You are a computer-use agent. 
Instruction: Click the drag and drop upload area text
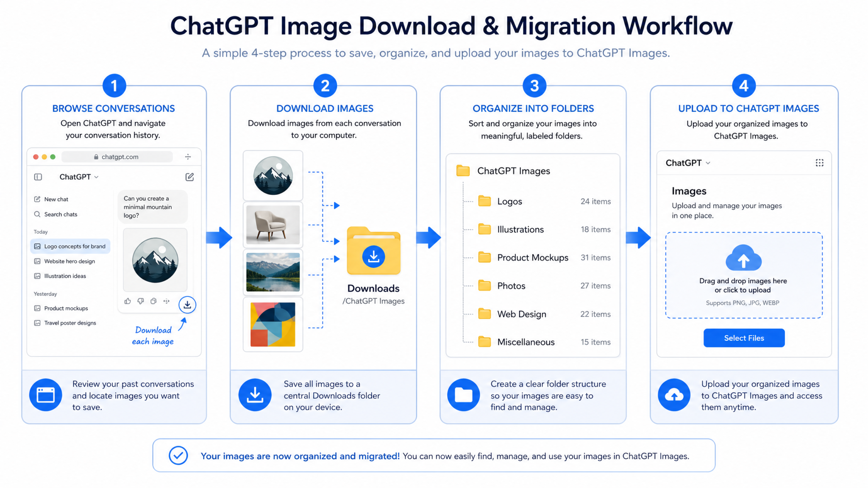[743, 286]
